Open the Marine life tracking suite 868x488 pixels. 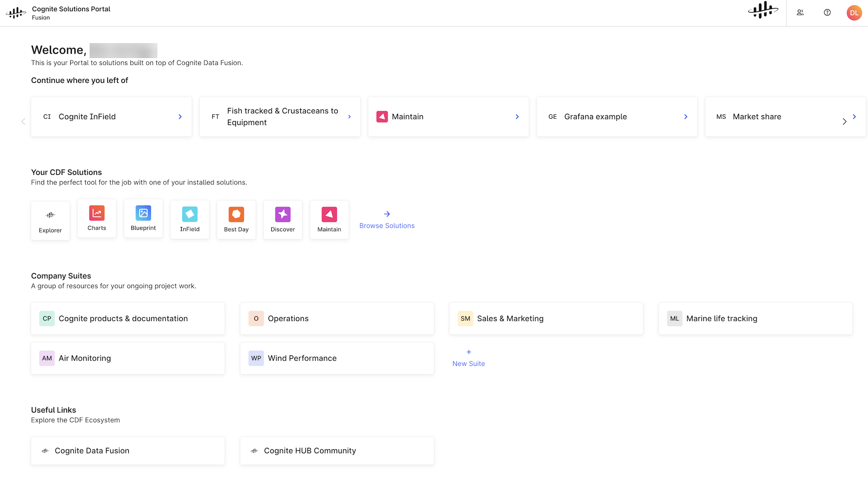(756, 319)
